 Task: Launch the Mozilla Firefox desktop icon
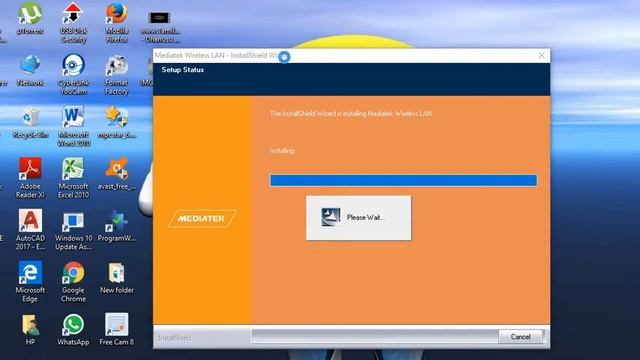point(117,22)
